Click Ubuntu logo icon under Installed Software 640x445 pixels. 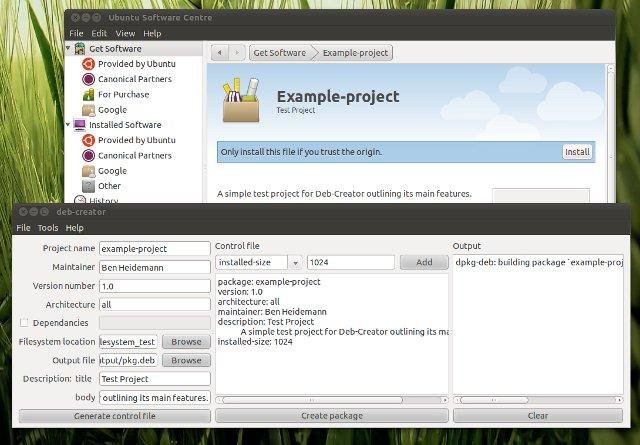tap(88, 140)
